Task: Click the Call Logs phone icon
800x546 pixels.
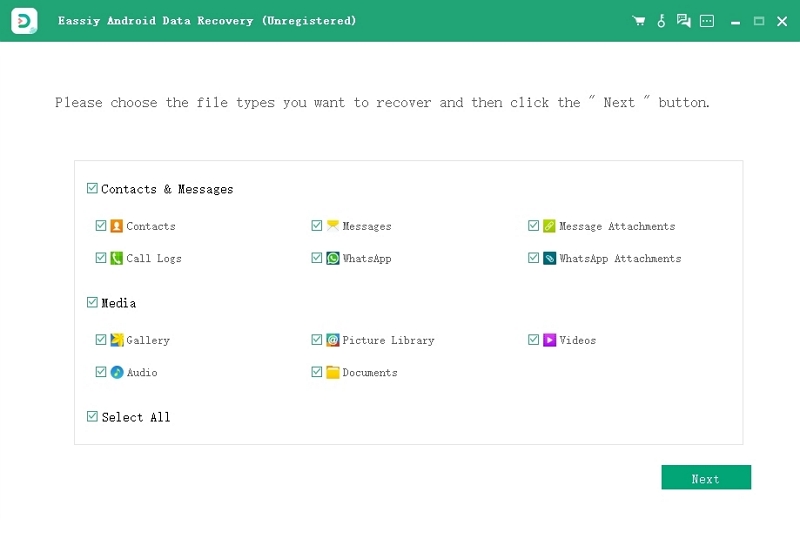Action: click(x=117, y=258)
